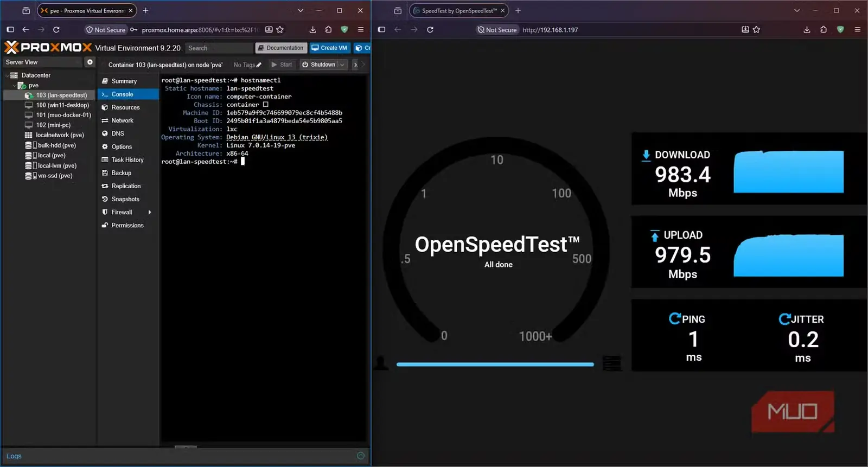Viewport: 868px width, 467px height.
Task: Expand the Firewall submenu arrow
Action: point(150,212)
